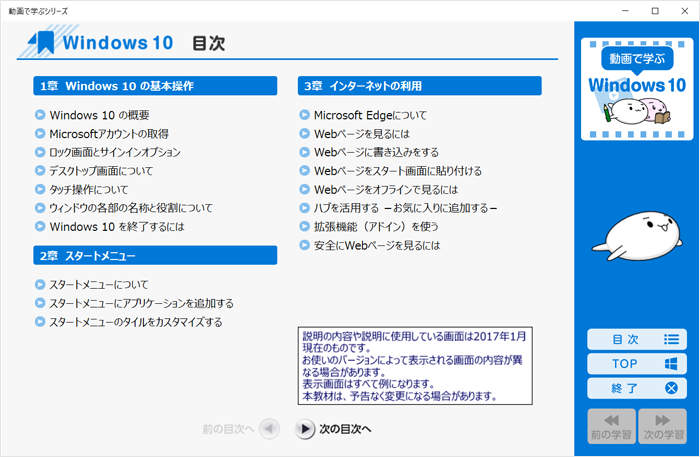Maximize the 動画で学ぶシリーズ window
This screenshot has height=457, width=700.
[x=655, y=11]
